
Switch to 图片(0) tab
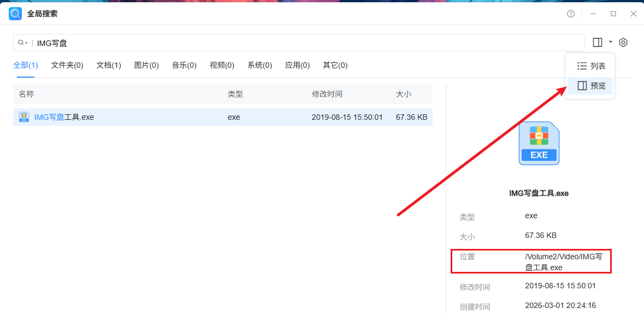coord(146,65)
